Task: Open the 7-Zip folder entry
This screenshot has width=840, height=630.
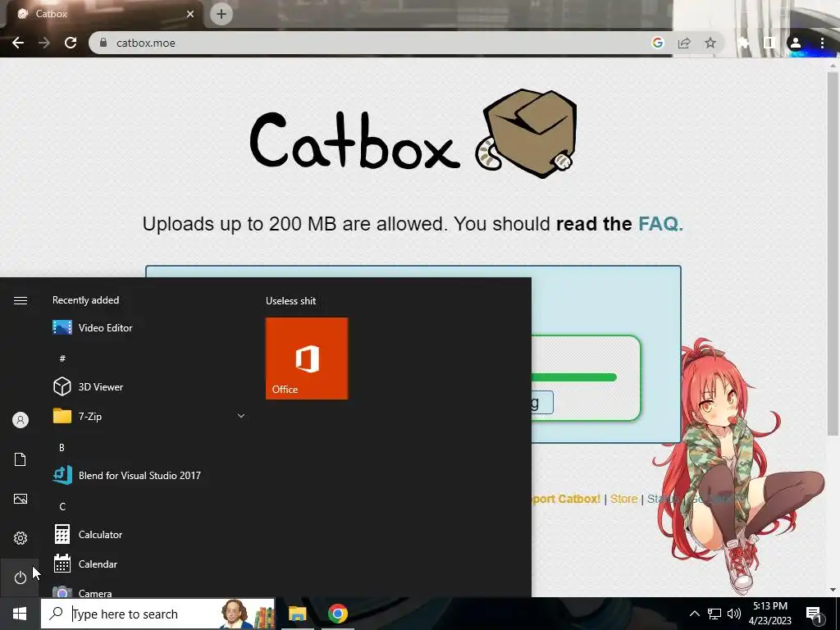Action: [x=149, y=416]
